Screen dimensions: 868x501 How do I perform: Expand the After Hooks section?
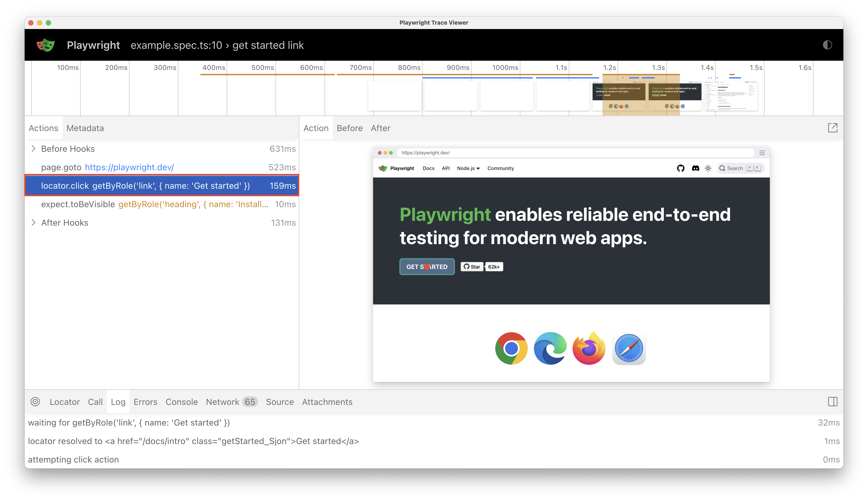(x=33, y=222)
